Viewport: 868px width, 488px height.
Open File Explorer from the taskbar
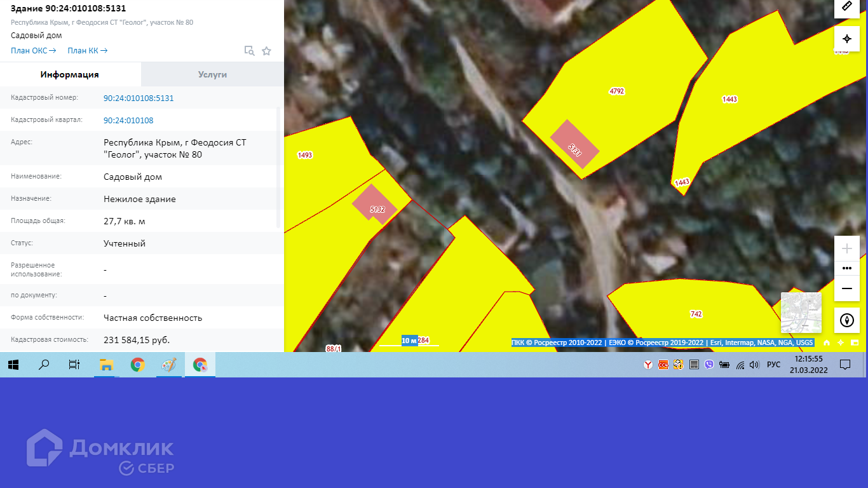point(106,365)
